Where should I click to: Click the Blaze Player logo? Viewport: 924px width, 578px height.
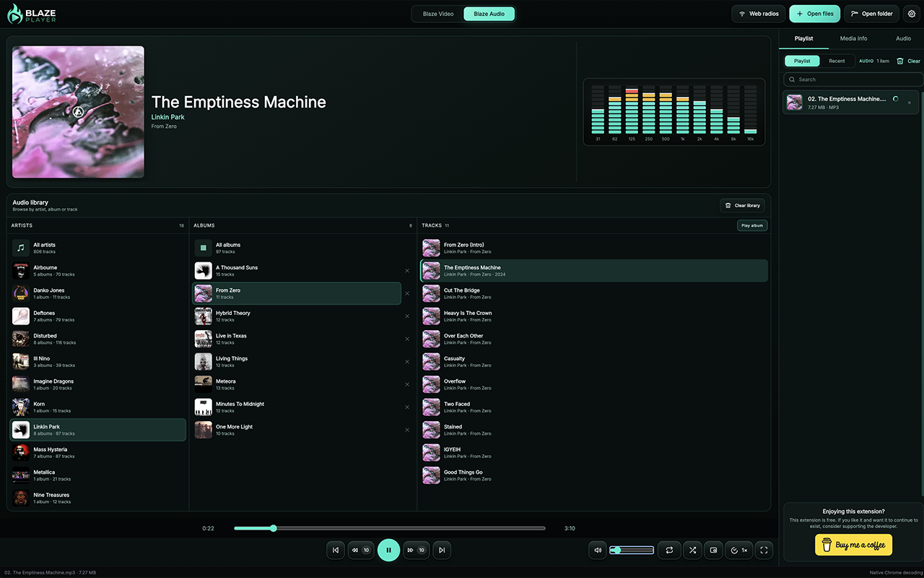(x=32, y=14)
